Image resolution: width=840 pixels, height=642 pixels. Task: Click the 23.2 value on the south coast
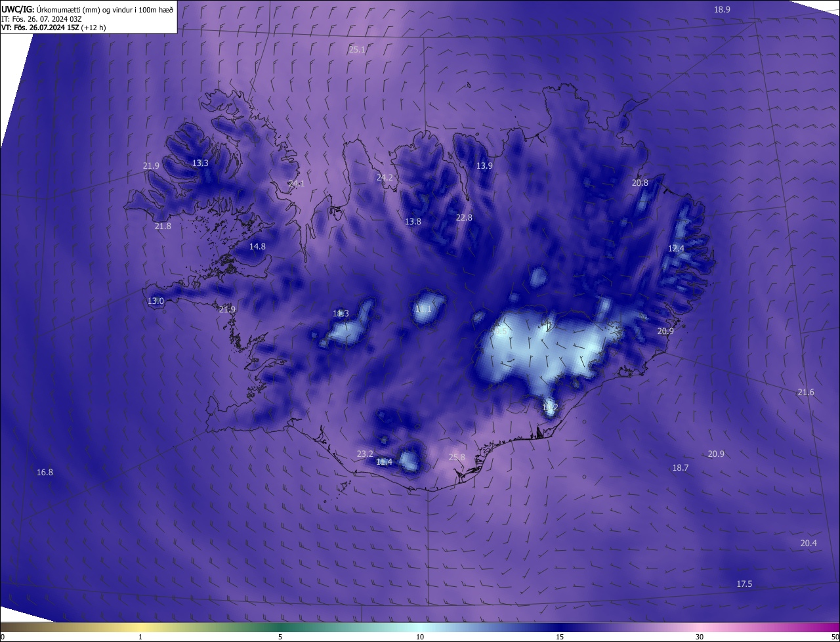pyautogui.click(x=365, y=454)
